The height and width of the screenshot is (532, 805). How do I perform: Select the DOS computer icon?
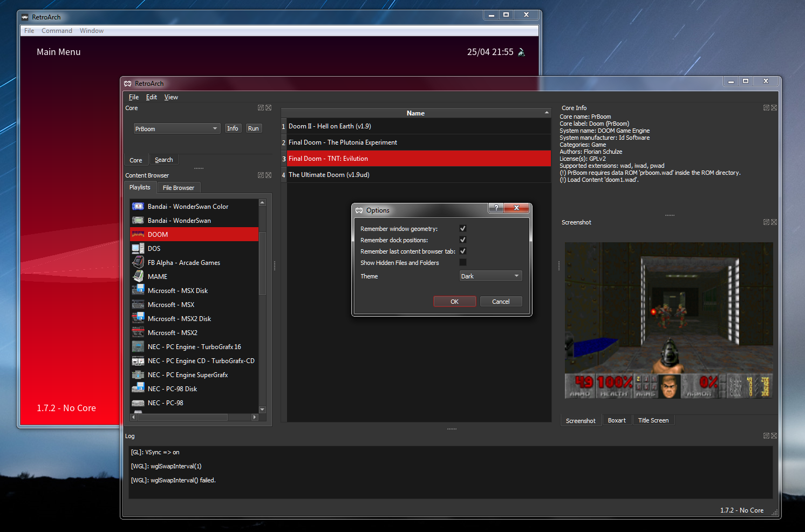pos(138,249)
